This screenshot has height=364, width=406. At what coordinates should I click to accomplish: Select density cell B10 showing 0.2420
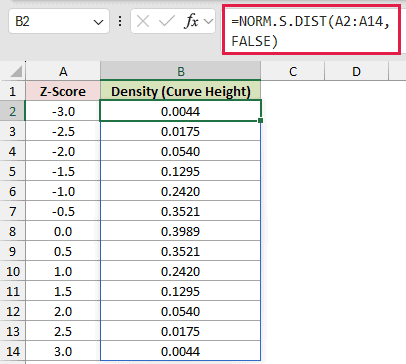[x=181, y=271]
